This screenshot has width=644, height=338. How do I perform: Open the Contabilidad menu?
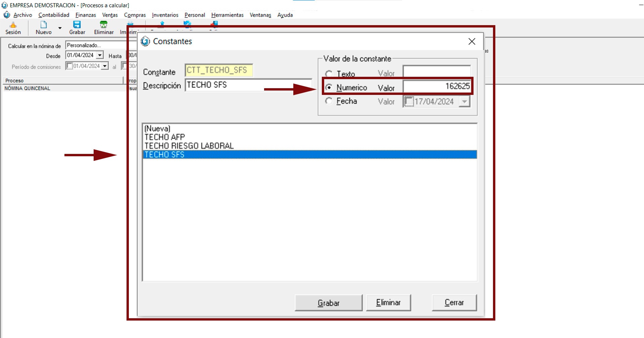pyautogui.click(x=54, y=15)
